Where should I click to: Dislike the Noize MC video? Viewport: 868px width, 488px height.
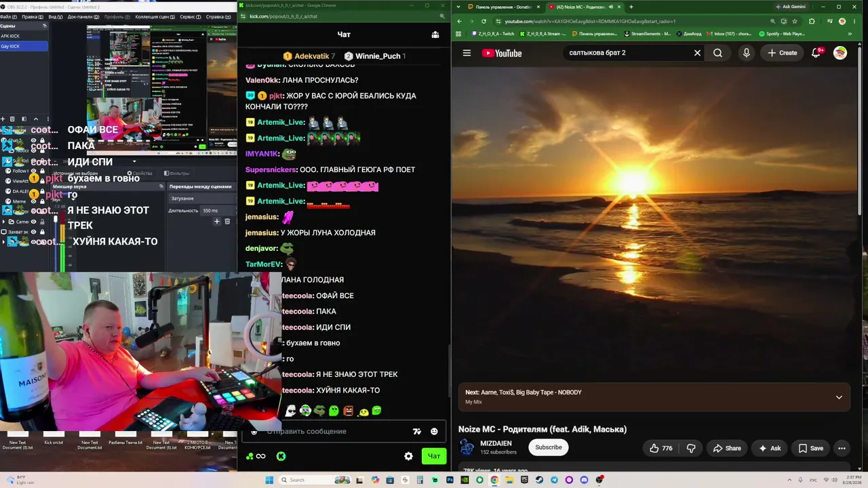tap(691, 448)
